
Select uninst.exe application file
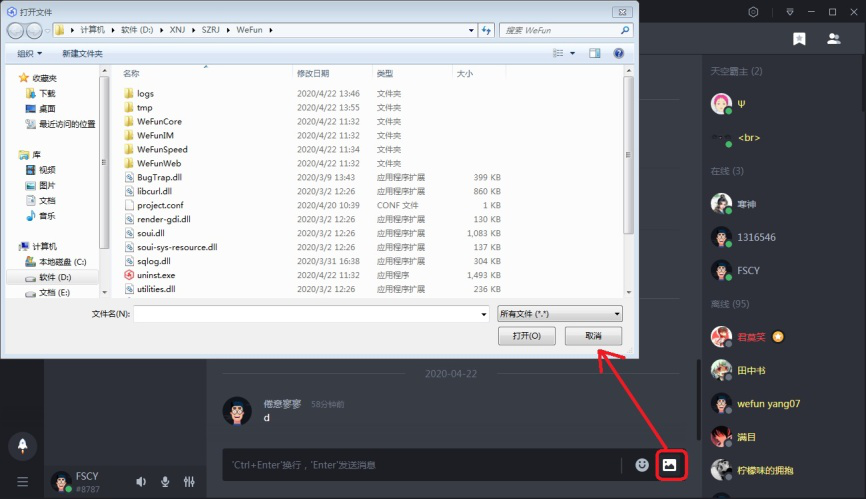point(156,275)
